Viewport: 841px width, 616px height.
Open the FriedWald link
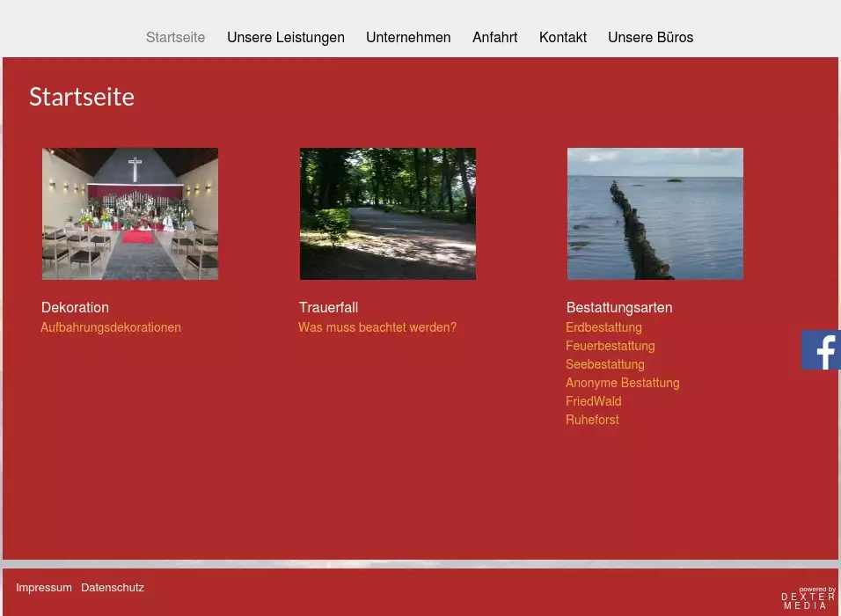tap(593, 401)
